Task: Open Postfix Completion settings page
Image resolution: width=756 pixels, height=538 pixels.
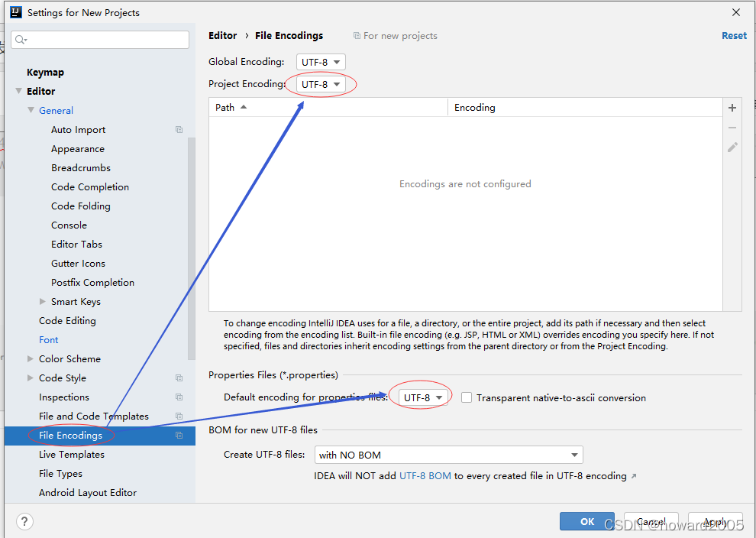Action: click(92, 282)
